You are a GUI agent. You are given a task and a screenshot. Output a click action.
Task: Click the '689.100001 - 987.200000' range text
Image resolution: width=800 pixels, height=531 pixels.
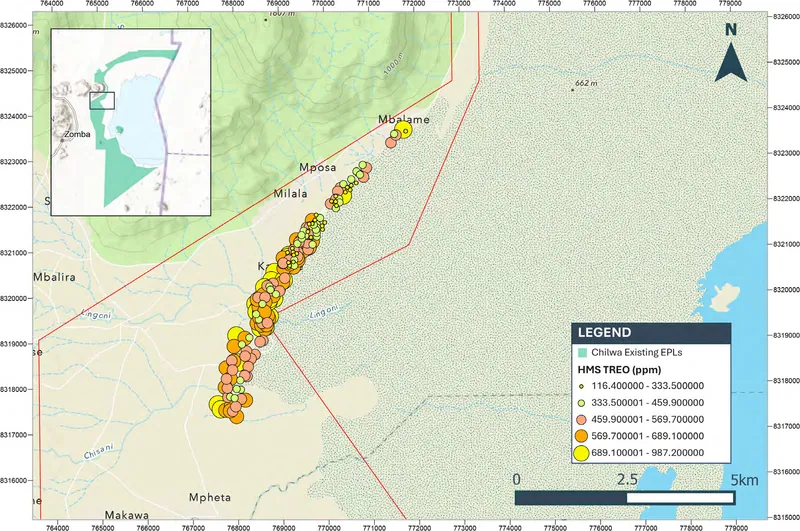647,453
